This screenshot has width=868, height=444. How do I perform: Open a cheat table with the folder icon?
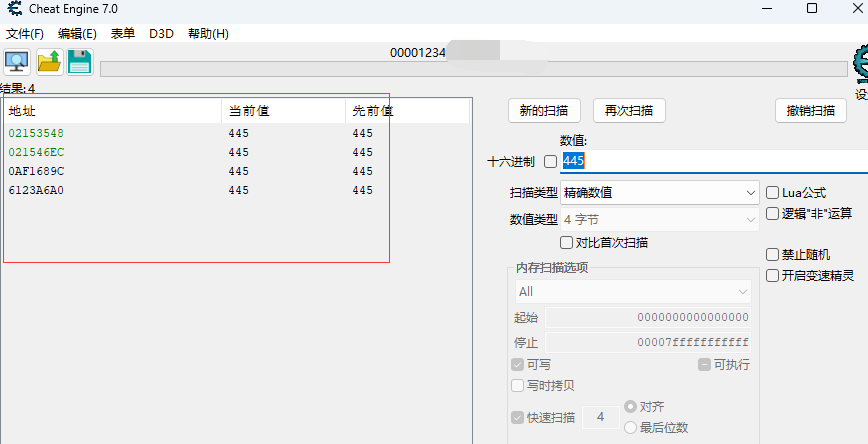50,61
